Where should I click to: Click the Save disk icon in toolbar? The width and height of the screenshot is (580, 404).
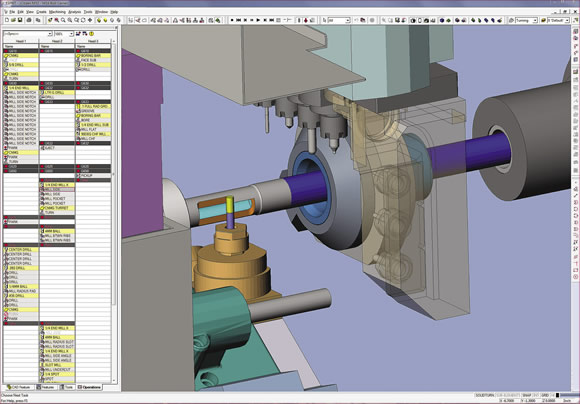coord(20,20)
